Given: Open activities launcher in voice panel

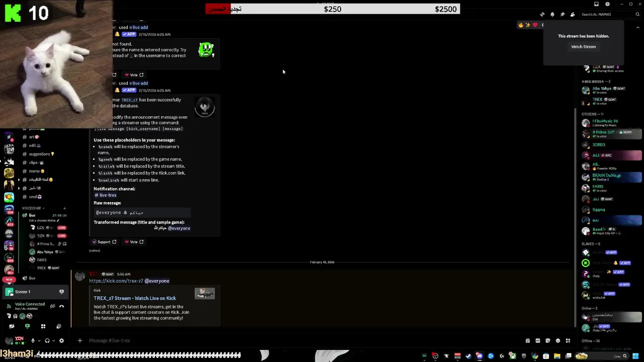Looking at the screenshot, I should tap(43, 326).
